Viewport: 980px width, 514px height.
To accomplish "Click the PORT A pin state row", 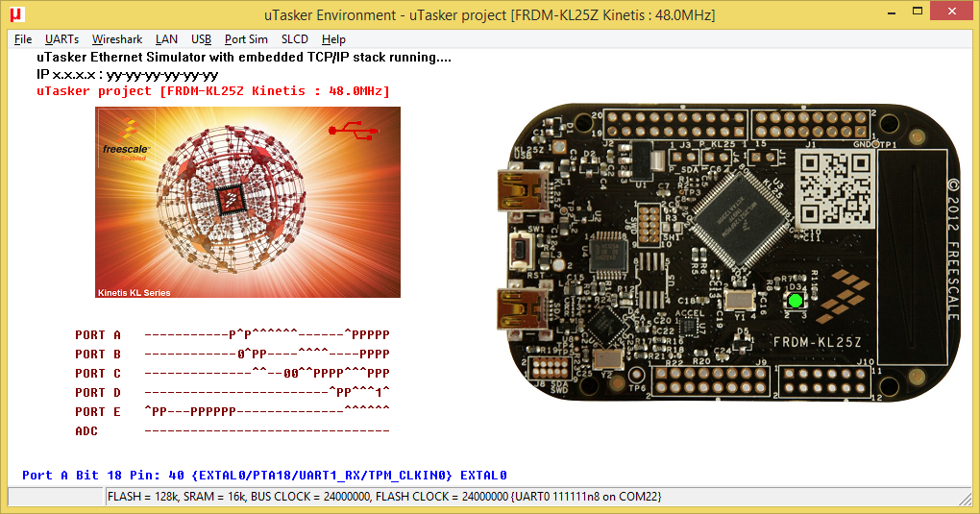I will pyautogui.click(x=266, y=335).
